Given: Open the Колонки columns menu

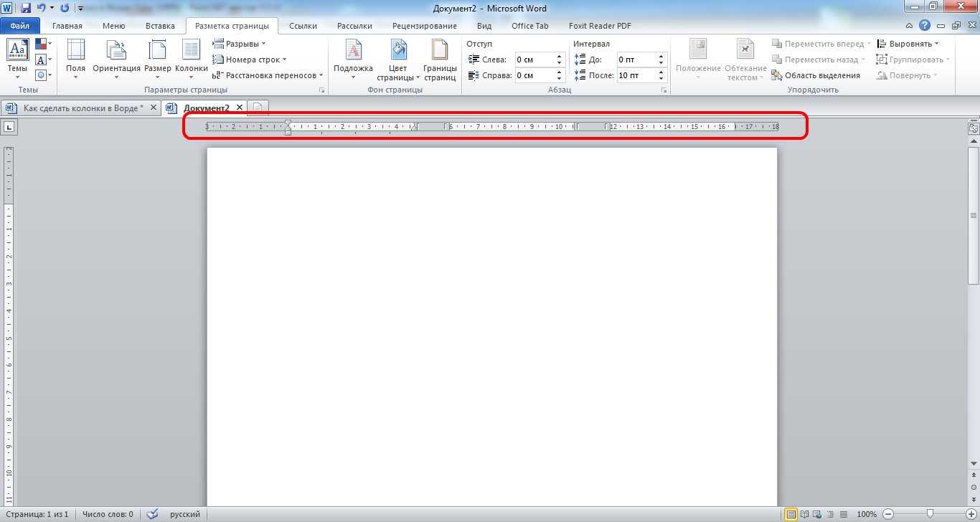Looking at the screenshot, I should pos(192,59).
